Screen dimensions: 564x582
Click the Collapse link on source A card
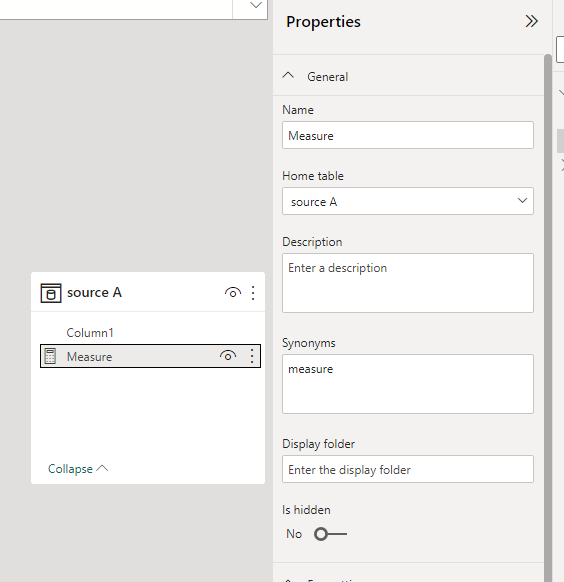pos(78,469)
